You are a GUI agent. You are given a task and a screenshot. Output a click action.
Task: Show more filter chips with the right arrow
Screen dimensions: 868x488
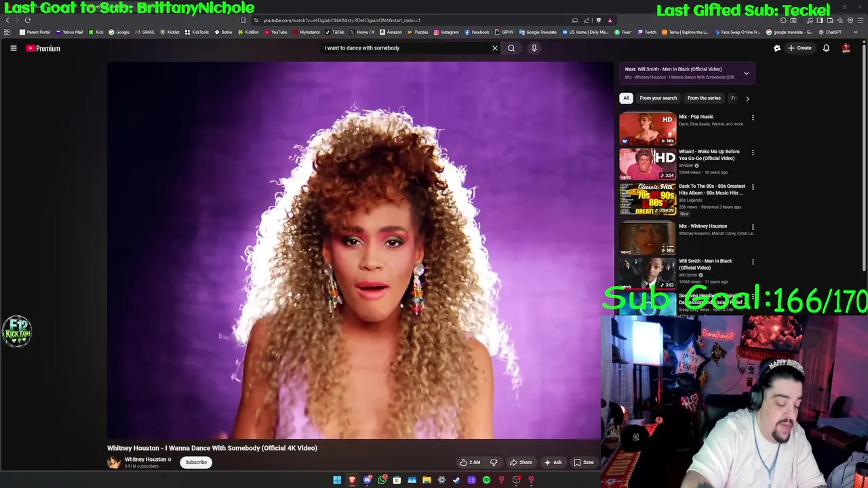[x=747, y=98]
